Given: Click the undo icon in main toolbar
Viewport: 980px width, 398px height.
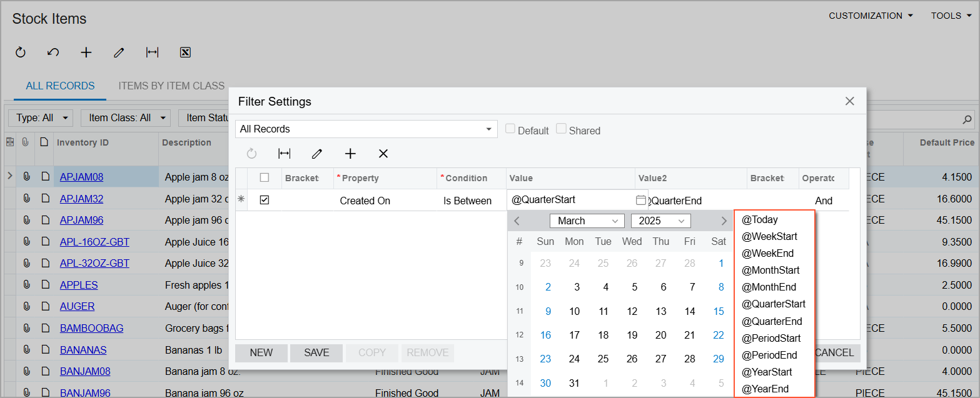Looking at the screenshot, I should pos(53,52).
